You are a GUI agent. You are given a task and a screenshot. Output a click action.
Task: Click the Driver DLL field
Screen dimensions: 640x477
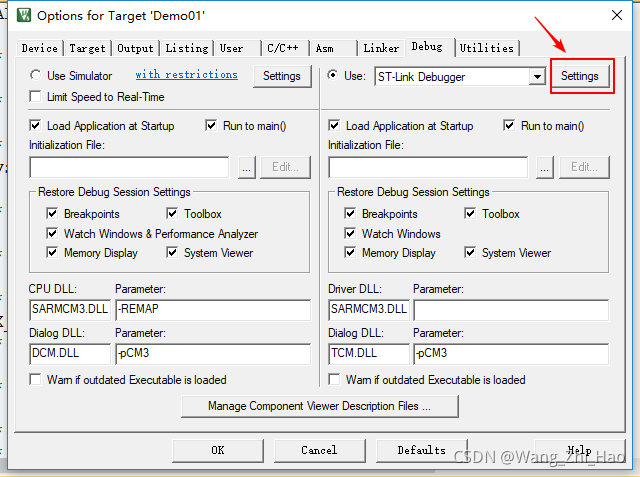coord(369,310)
